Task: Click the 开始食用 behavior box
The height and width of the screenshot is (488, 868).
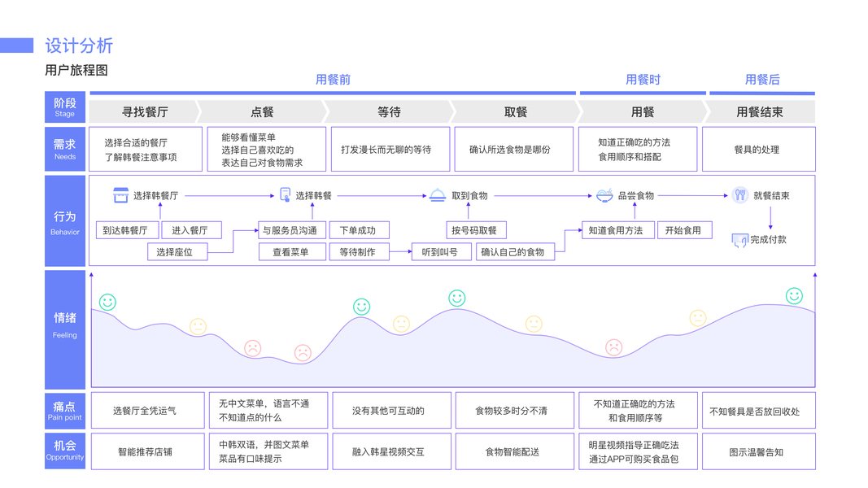Action: coord(685,230)
